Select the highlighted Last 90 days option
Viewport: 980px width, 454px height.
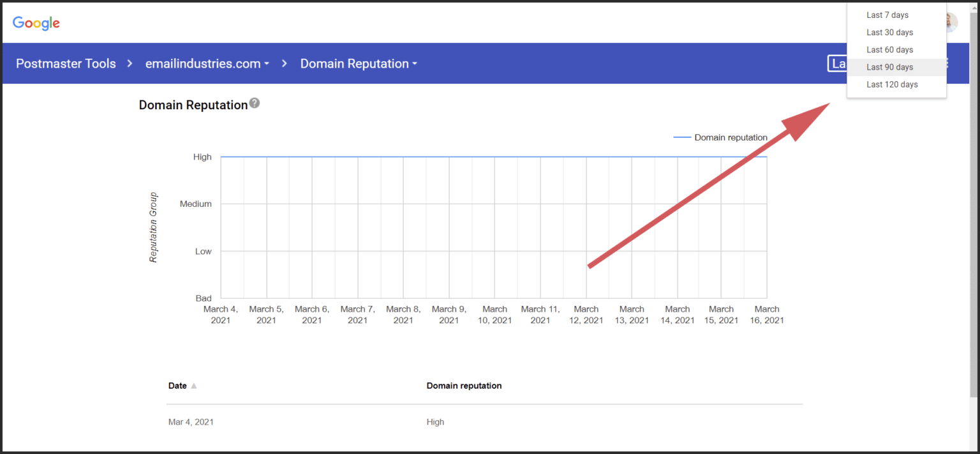pos(889,66)
